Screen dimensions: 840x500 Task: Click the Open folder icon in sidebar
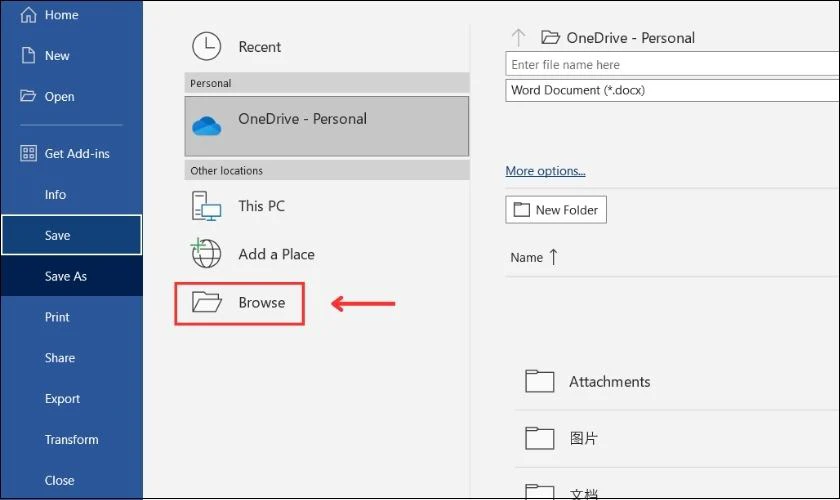click(28, 96)
